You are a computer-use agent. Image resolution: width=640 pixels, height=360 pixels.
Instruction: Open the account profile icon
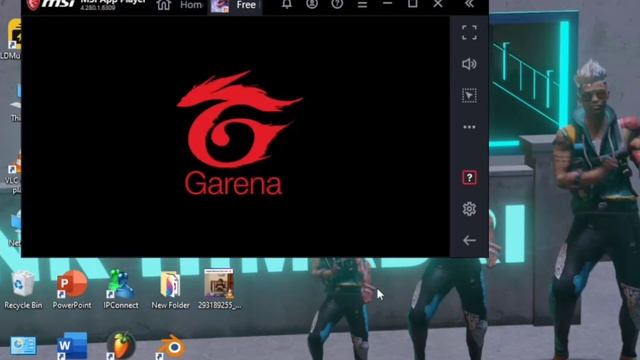coord(312,4)
